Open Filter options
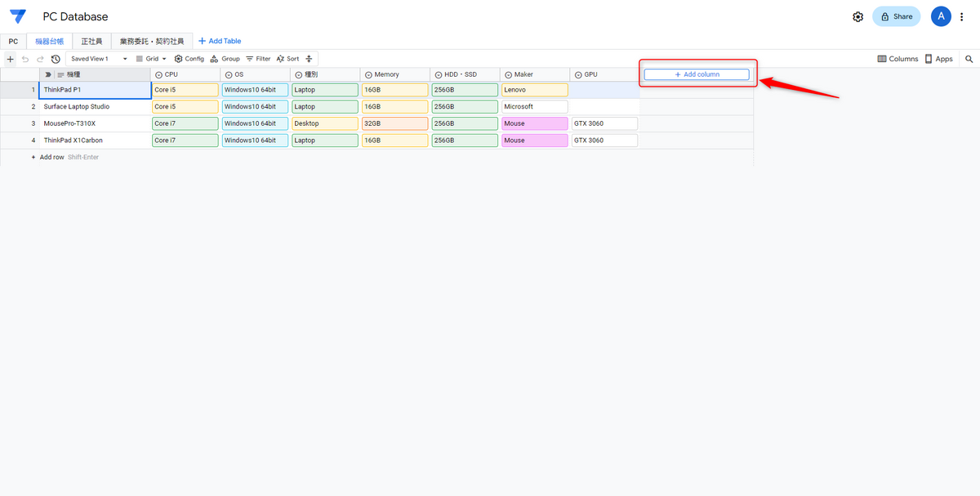Viewport: 980px width, 496px height. (258, 59)
